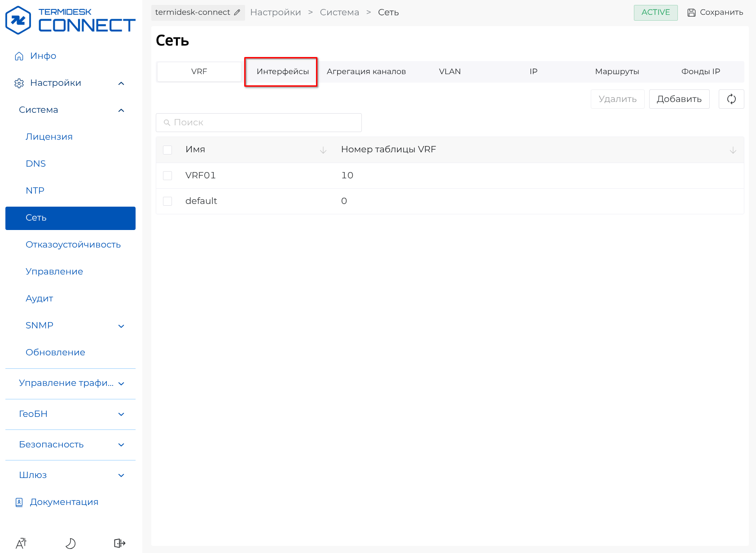Check the VRF01 row checkbox
Image resolution: width=756 pixels, height=553 pixels.
pos(167,176)
